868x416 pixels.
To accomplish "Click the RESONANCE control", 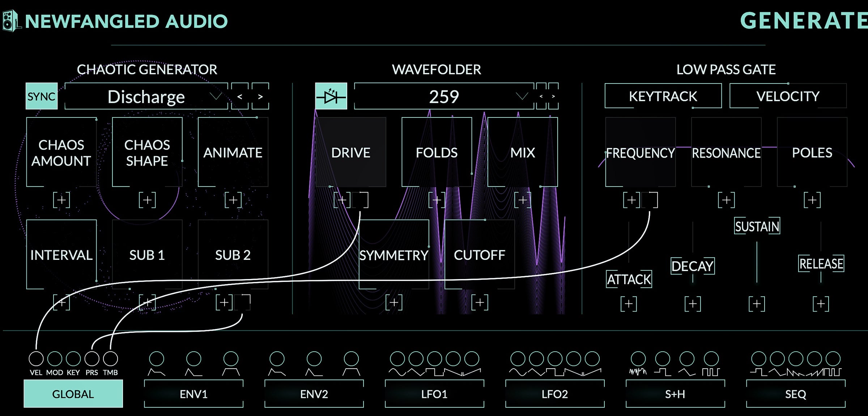I will pos(726,152).
